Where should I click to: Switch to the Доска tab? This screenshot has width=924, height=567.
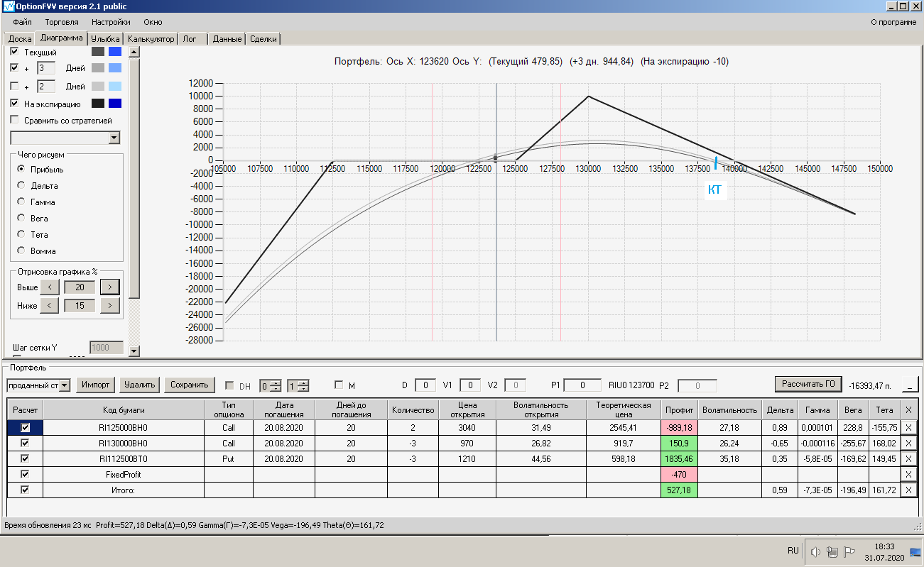tap(19, 39)
